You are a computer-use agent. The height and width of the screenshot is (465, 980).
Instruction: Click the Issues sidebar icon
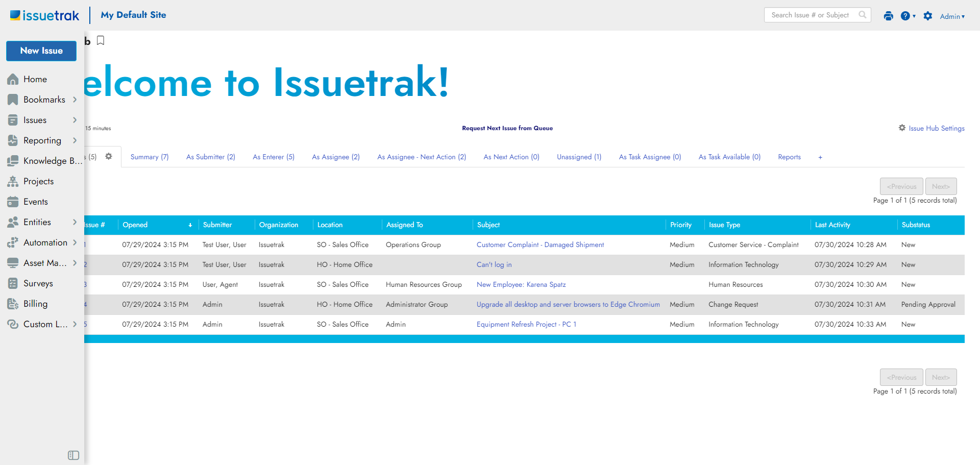13,120
